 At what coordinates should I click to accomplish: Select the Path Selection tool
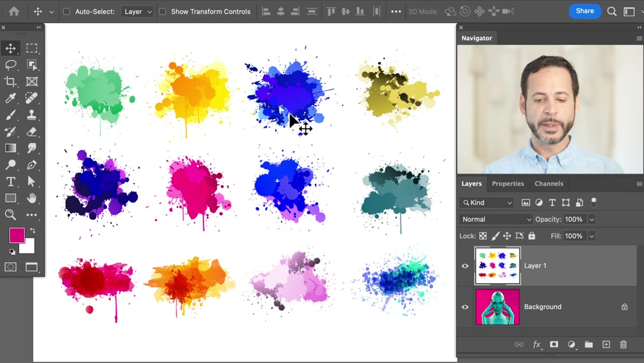tap(32, 181)
